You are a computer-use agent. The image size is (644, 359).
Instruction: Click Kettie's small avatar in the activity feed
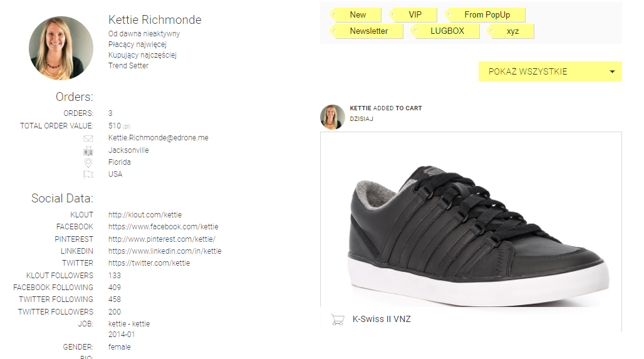[333, 117]
